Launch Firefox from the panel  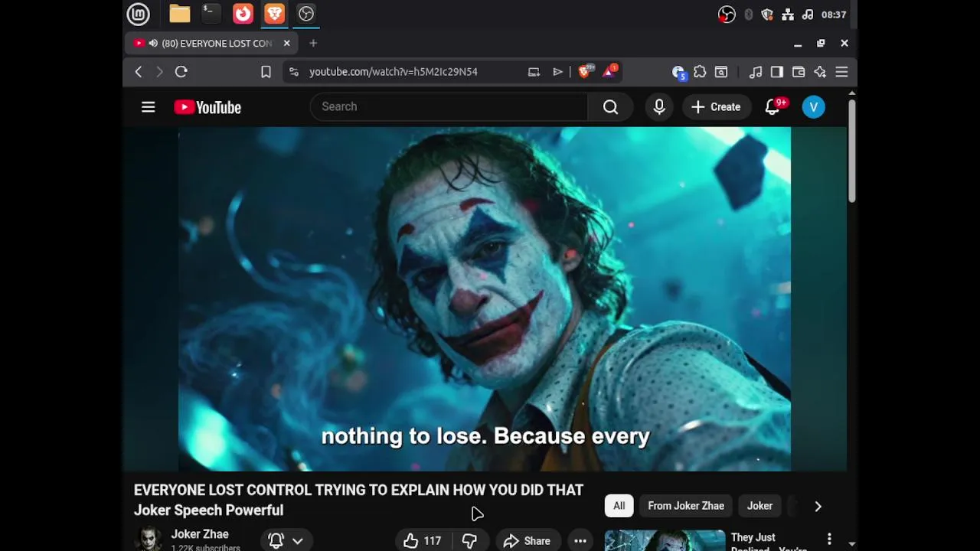[243, 14]
